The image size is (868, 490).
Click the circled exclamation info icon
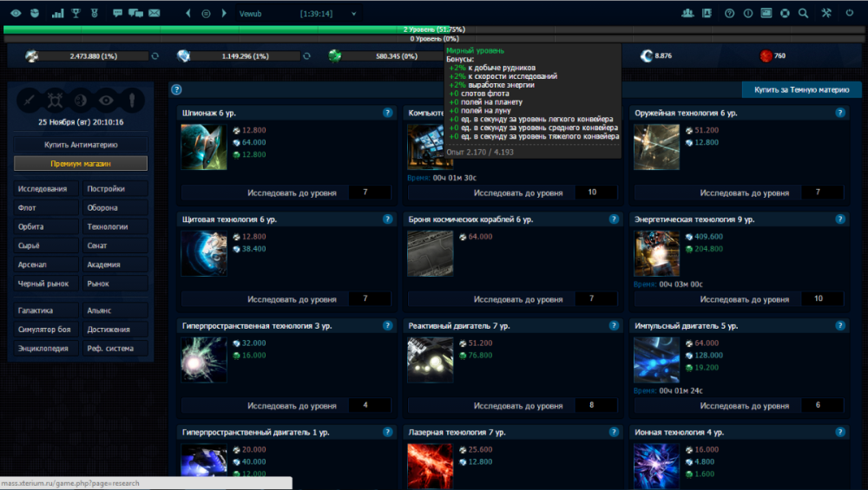748,13
